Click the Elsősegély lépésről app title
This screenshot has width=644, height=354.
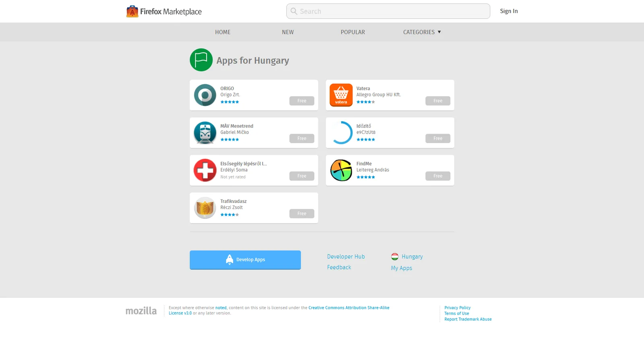[x=244, y=164]
